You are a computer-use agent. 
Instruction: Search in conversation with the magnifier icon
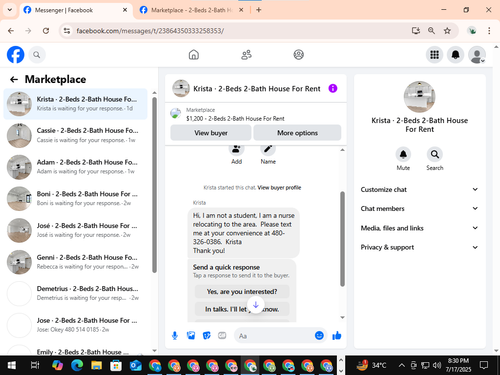[435, 154]
